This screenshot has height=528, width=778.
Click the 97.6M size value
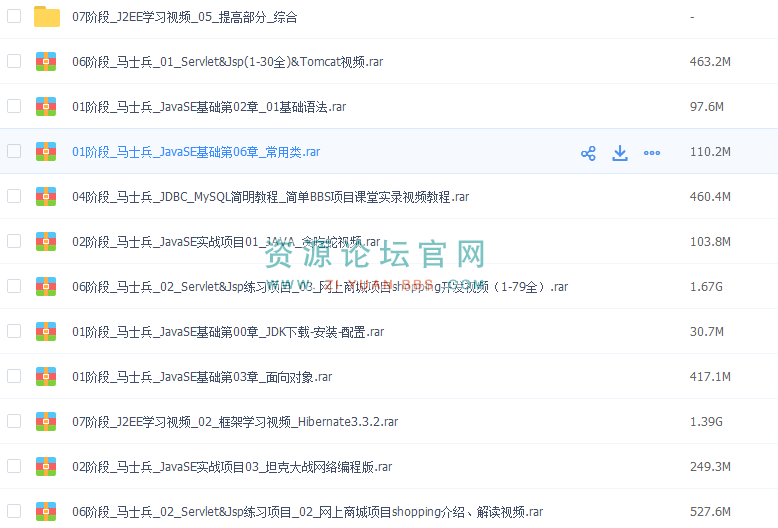707,107
